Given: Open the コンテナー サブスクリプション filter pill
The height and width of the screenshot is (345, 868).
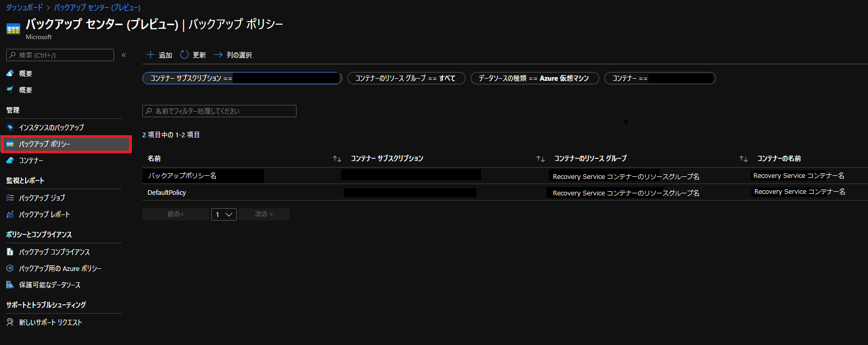Looking at the screenshot, I should (x=242, y=78).
